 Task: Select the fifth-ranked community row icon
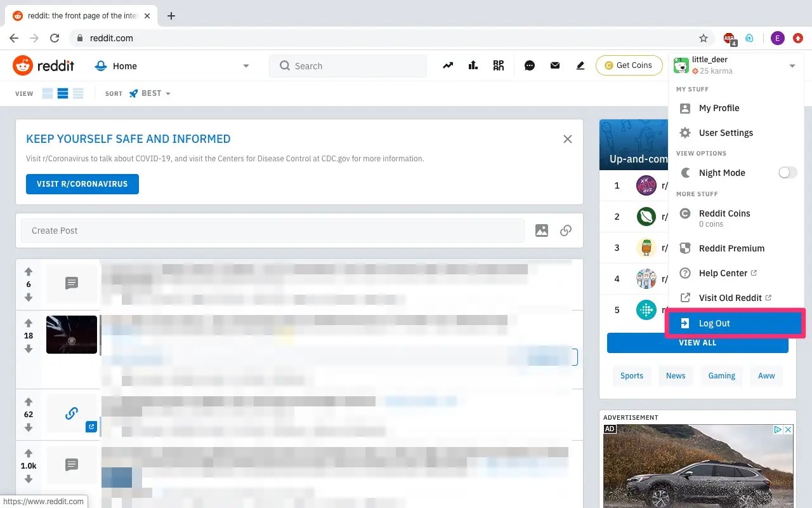pyautogui.click(x=646, y=311)
